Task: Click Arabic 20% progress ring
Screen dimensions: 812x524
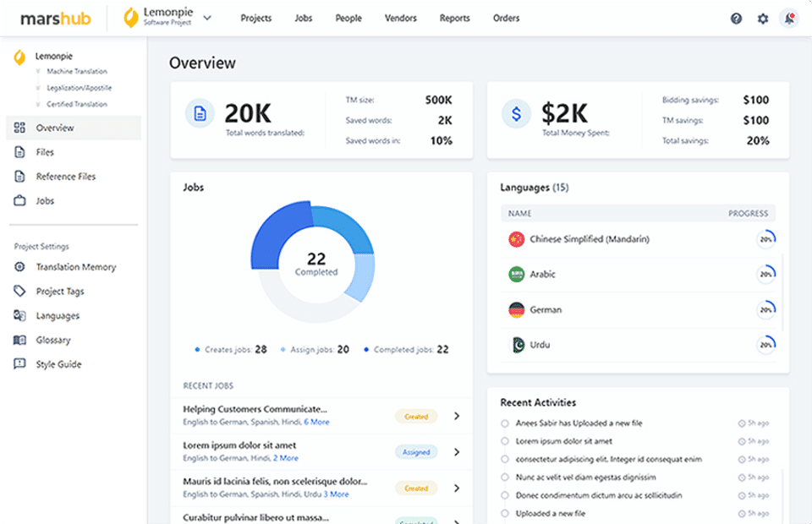Action: click(766, 274)
